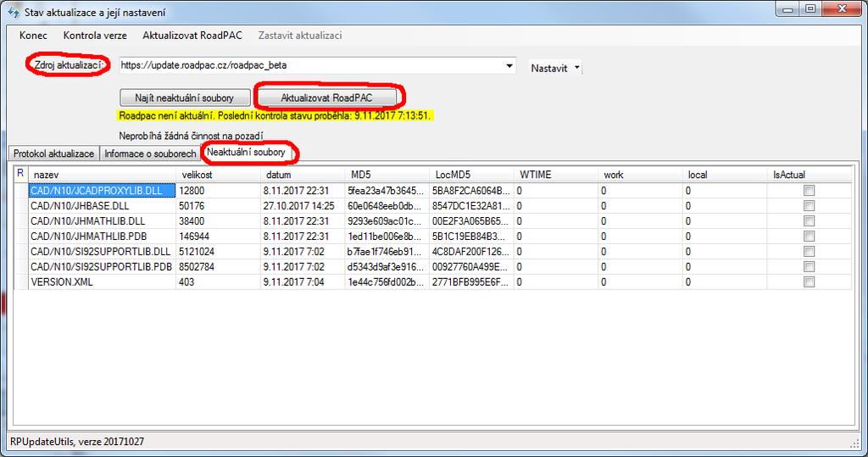
Task: Click the window title bar app icon
Action: coord(14,12)
